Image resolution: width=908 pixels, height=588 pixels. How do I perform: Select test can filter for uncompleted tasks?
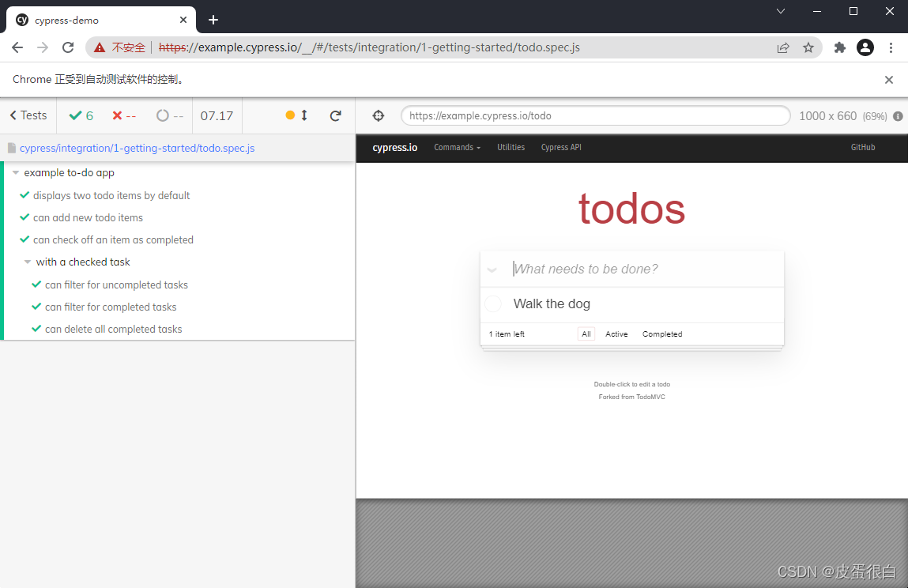point(116,285)
